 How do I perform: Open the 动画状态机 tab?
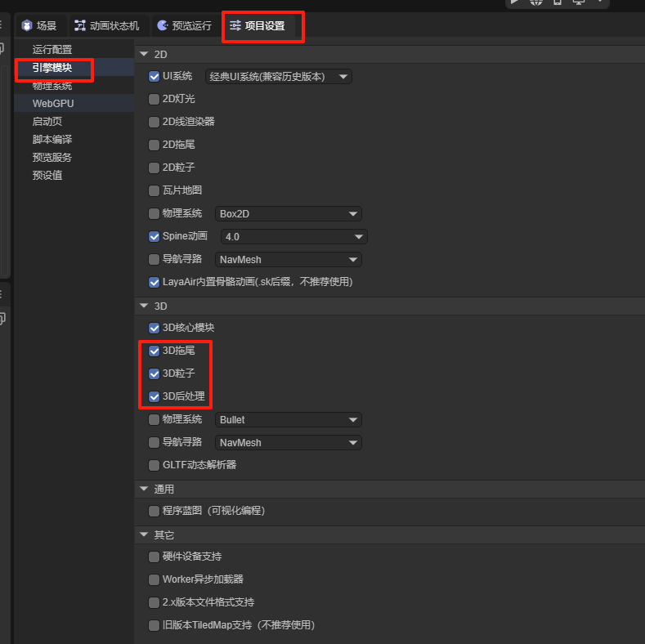point(106,26)
